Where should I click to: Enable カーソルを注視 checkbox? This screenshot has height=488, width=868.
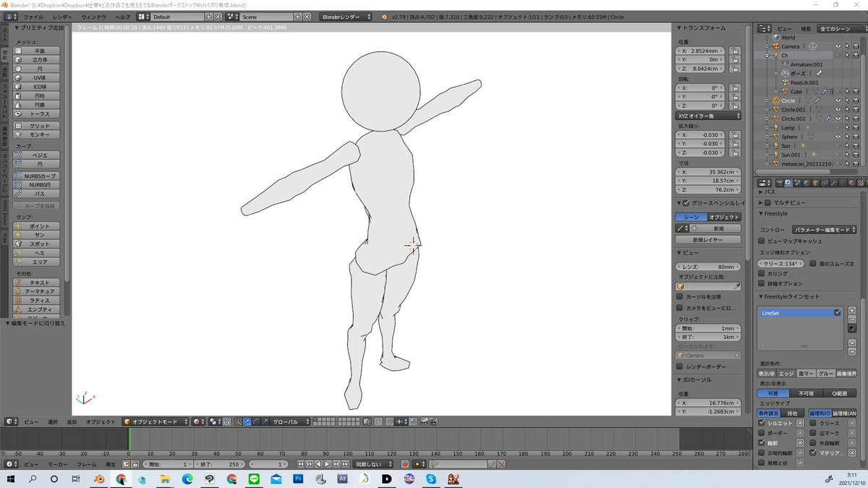(680, 297)
